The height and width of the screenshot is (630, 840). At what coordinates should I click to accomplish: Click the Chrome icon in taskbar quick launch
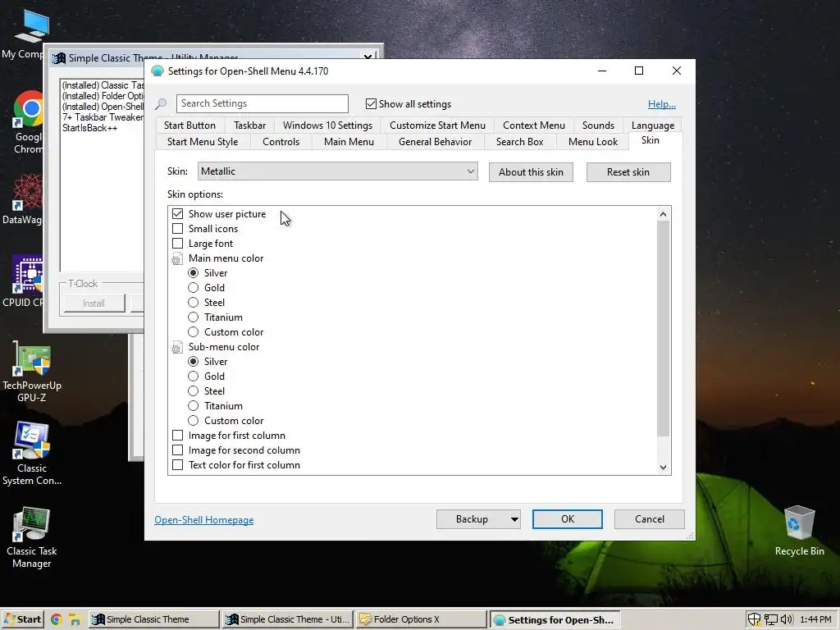(x=57, y=620)
